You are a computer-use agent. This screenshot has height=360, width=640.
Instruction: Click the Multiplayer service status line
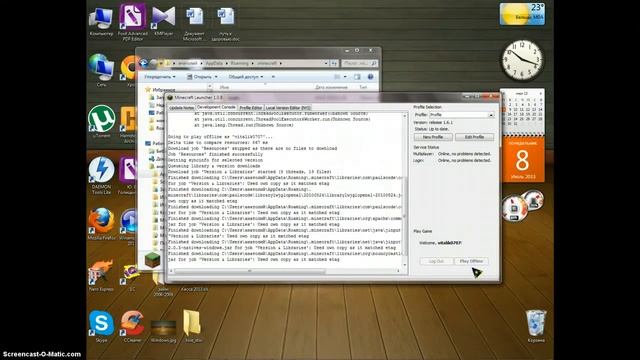tap(452, 154)
